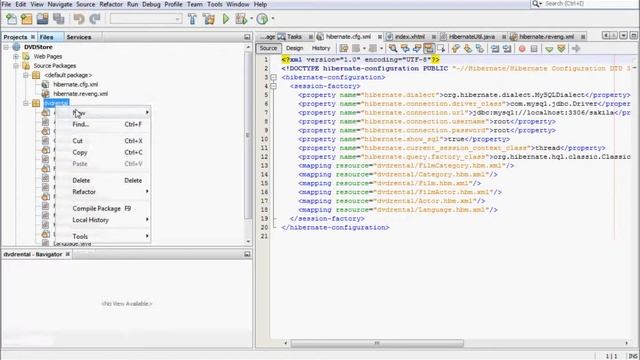Image resolution: width=640 pixels, height=360 pixels.
Task: Click the Build Project hammer icon
Action: coord(192,19)
